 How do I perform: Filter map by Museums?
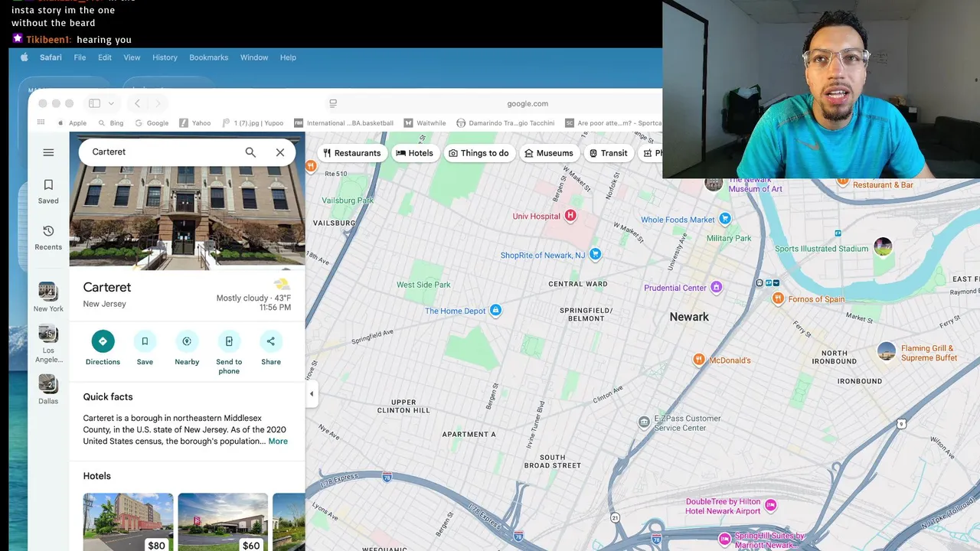coord(548,153)
